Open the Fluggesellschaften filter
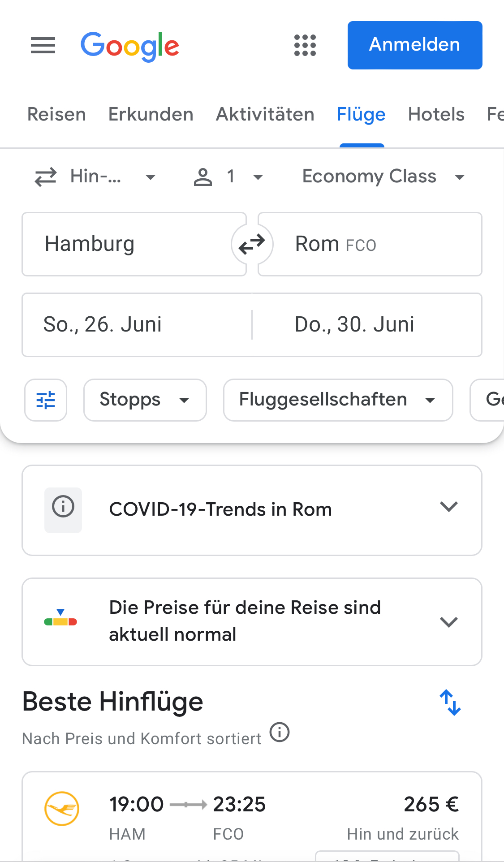 coord(338,400)
